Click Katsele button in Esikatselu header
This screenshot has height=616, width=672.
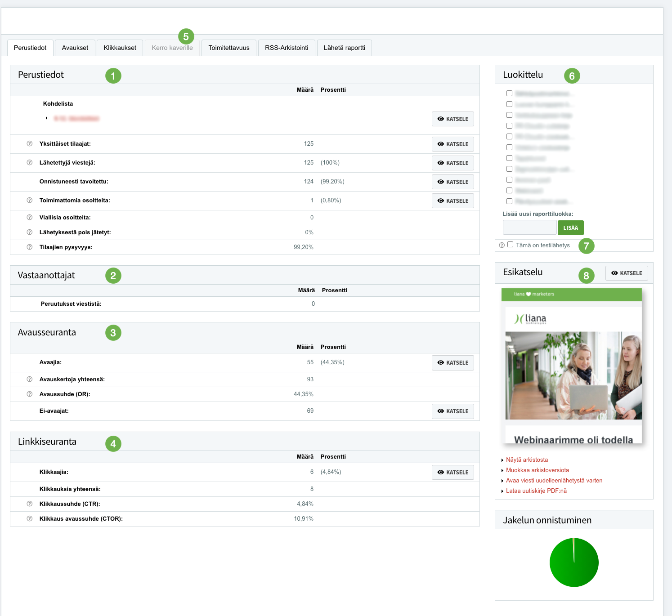click(627, 273)
